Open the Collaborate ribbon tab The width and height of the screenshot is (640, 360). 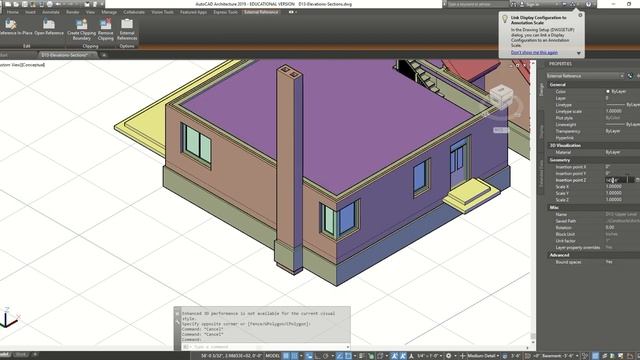[134, 12]
